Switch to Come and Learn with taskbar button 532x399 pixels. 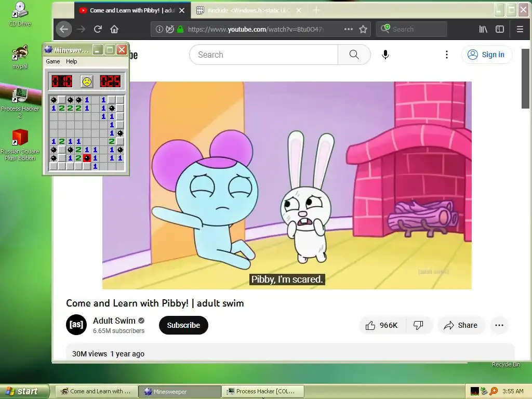(x=96, y=392)
